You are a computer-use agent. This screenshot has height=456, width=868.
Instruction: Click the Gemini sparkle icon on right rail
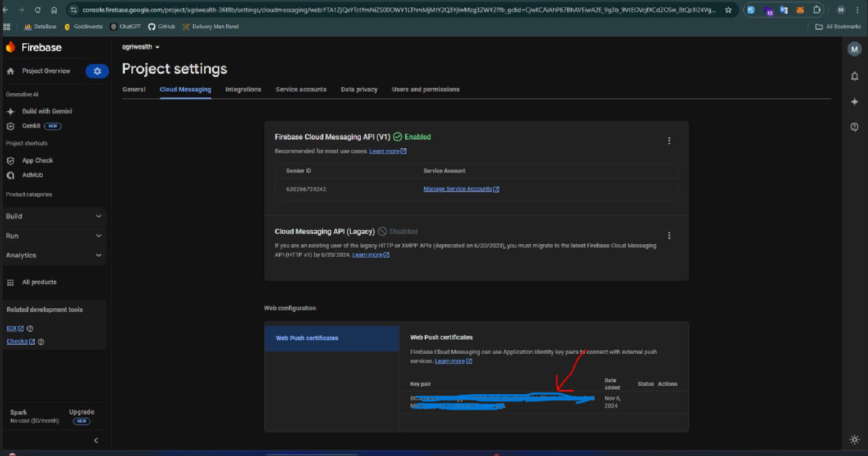pos(855,102)
